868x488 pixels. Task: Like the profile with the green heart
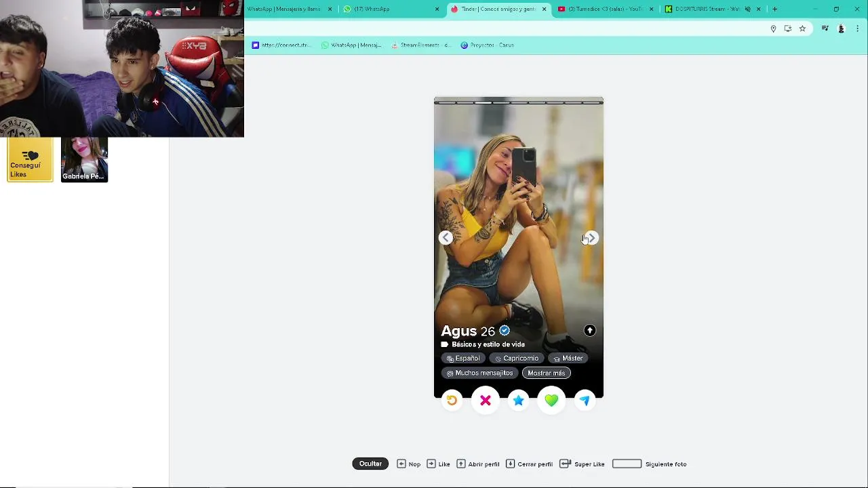pyautogui.click(x=551, y=401)
